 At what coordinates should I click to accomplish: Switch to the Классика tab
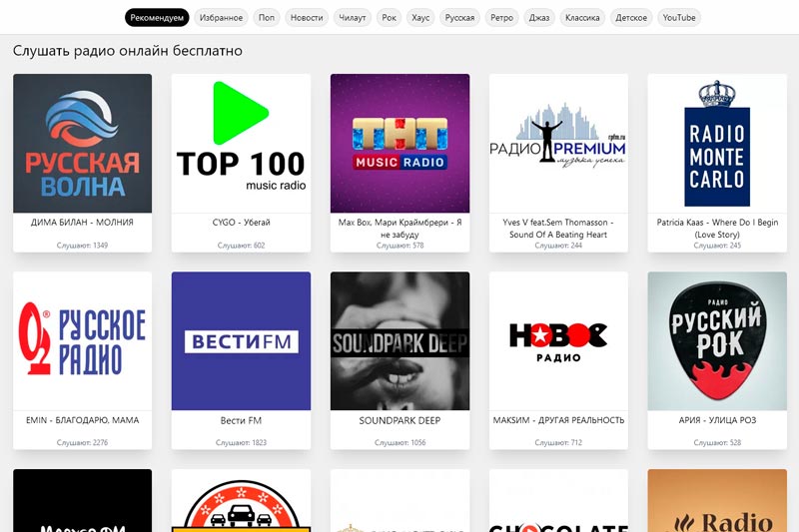(582, 18)
